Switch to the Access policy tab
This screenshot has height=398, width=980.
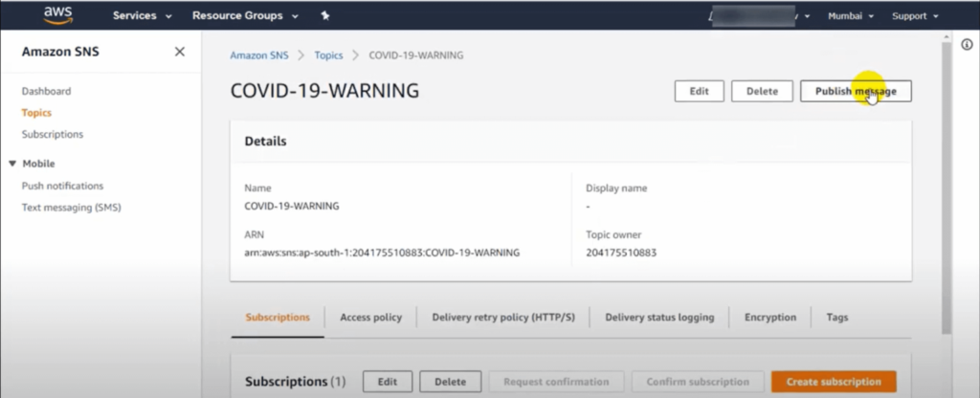pyautogui.click(x=370, y=318)
